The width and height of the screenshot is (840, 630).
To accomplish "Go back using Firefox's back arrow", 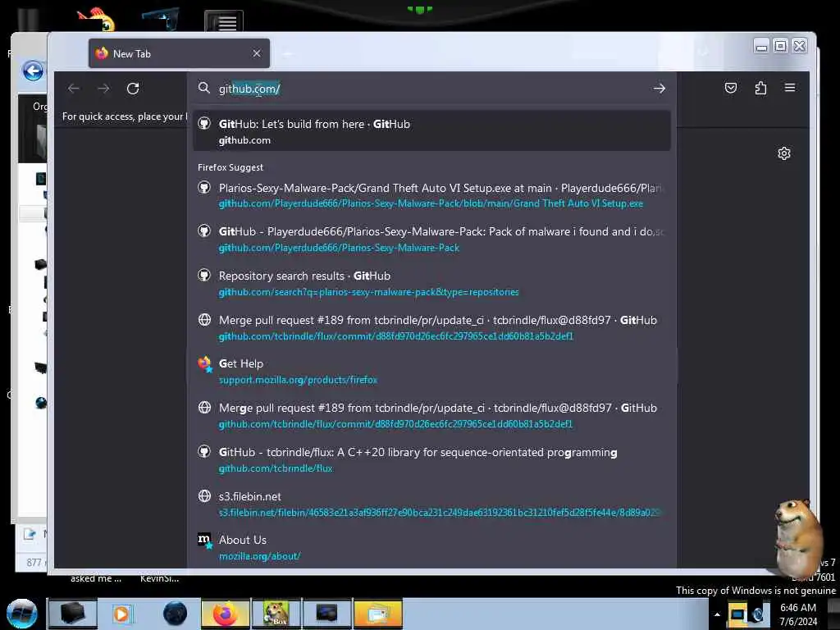I will [x=74, y=89].
